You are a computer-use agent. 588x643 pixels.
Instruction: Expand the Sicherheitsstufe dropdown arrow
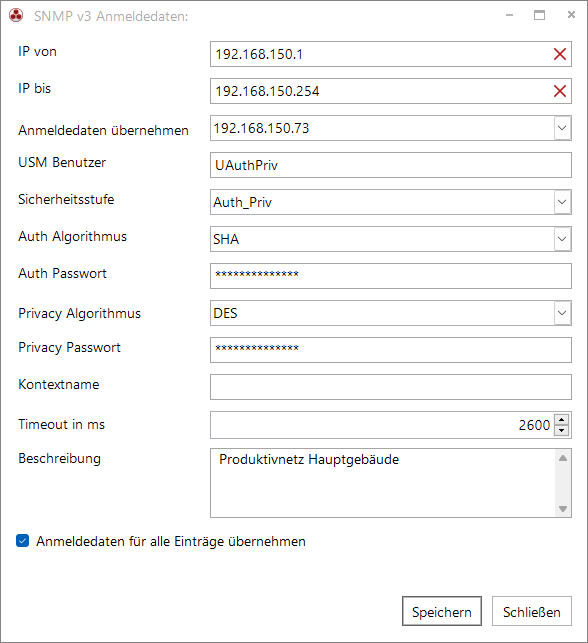(562, 202)
